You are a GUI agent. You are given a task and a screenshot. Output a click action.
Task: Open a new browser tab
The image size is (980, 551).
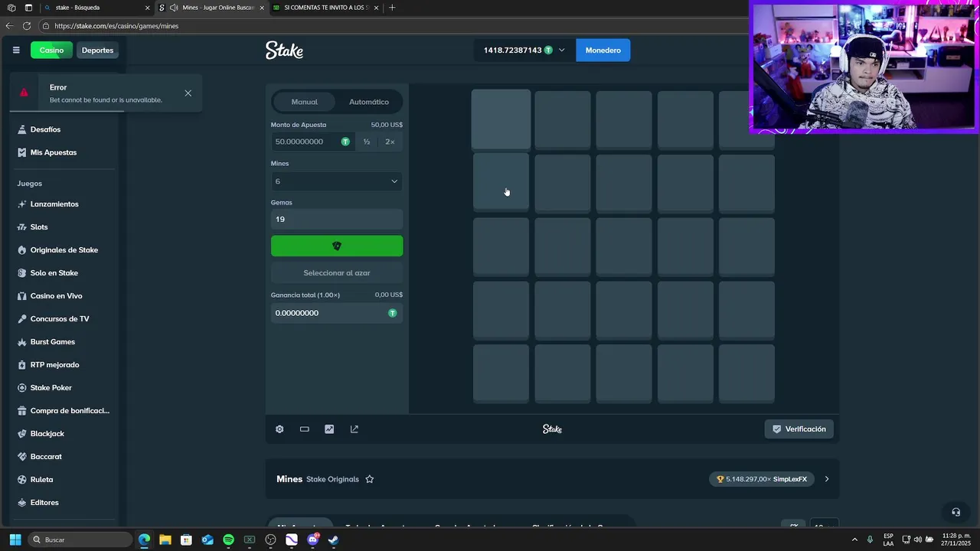point(392,8)
